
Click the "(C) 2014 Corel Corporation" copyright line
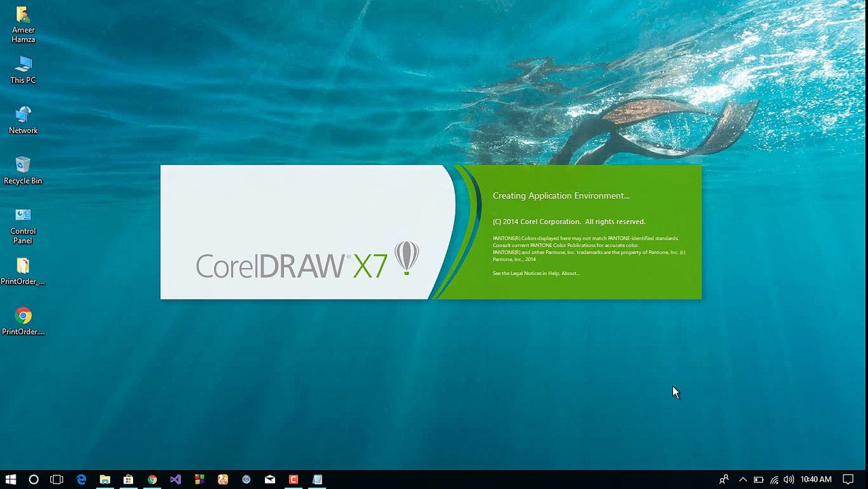pos(569,221)
